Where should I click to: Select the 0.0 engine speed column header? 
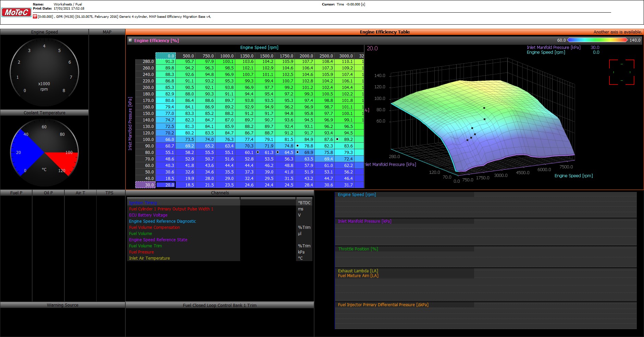(166, 56)
